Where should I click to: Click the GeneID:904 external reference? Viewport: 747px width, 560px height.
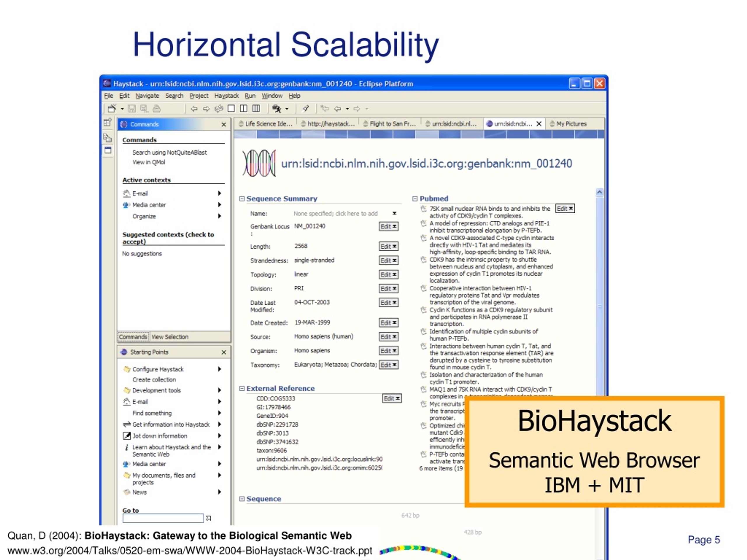tap(272, 416)
